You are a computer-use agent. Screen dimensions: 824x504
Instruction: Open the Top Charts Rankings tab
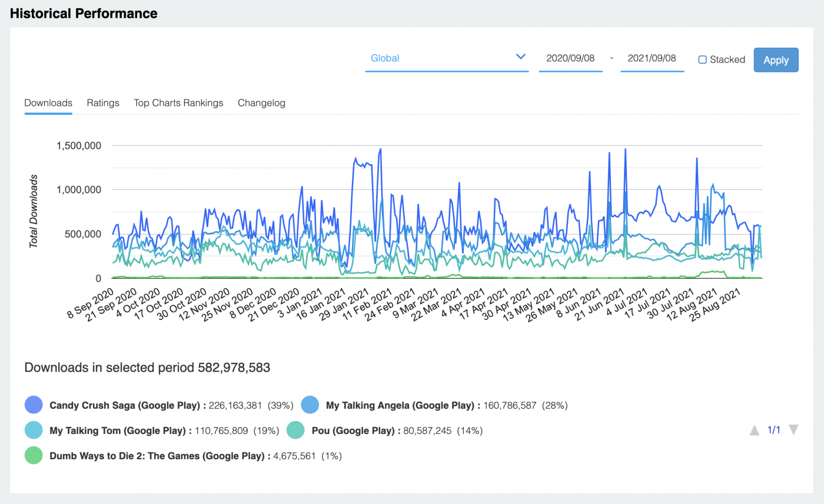[x=178, y=103]
